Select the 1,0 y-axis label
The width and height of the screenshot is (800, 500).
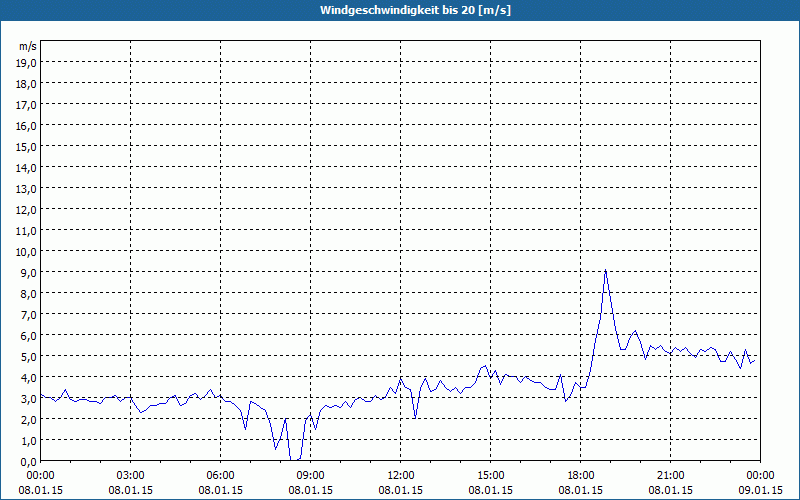tap(29, 441)
